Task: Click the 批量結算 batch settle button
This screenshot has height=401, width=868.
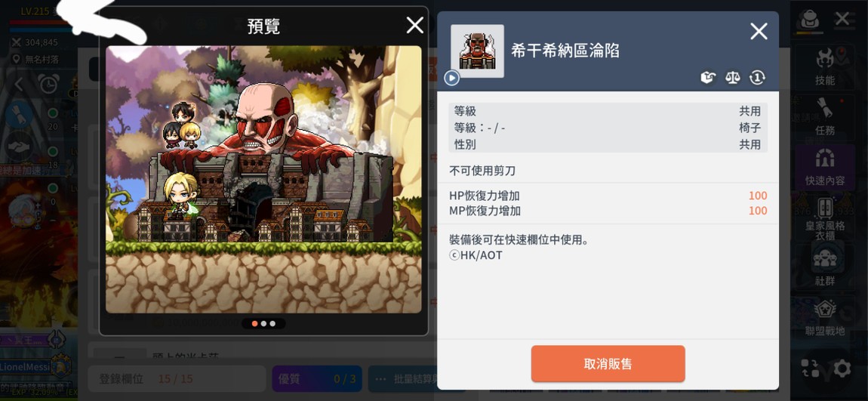Action: coord(404,379)
